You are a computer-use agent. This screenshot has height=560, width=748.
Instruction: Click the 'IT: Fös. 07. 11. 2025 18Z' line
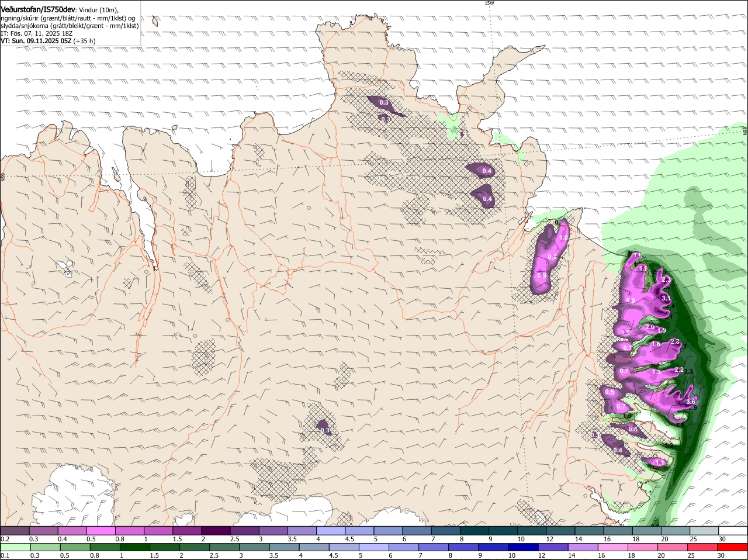[37, 33]
